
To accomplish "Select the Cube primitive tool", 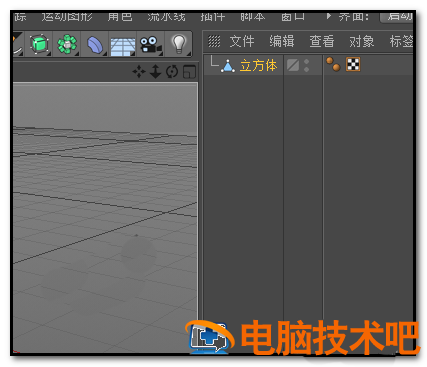I will click(x=39, y=44).
